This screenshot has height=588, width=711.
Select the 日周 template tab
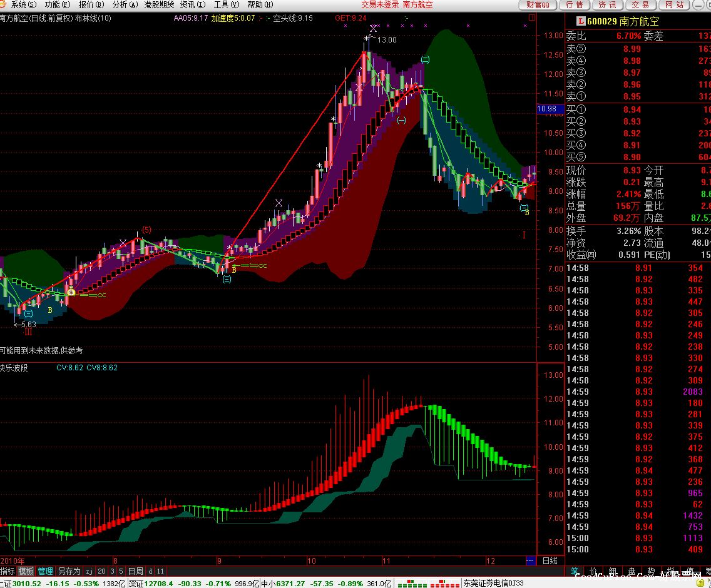pyautogui.click(x=136, y=571)
